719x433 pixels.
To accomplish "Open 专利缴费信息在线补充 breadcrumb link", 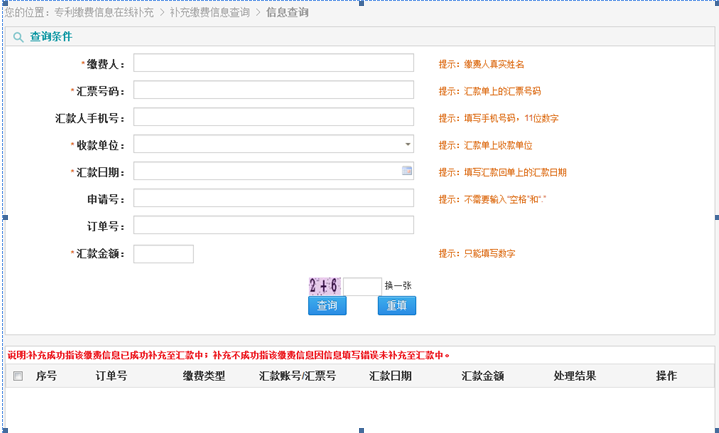I will click(104, 12).
